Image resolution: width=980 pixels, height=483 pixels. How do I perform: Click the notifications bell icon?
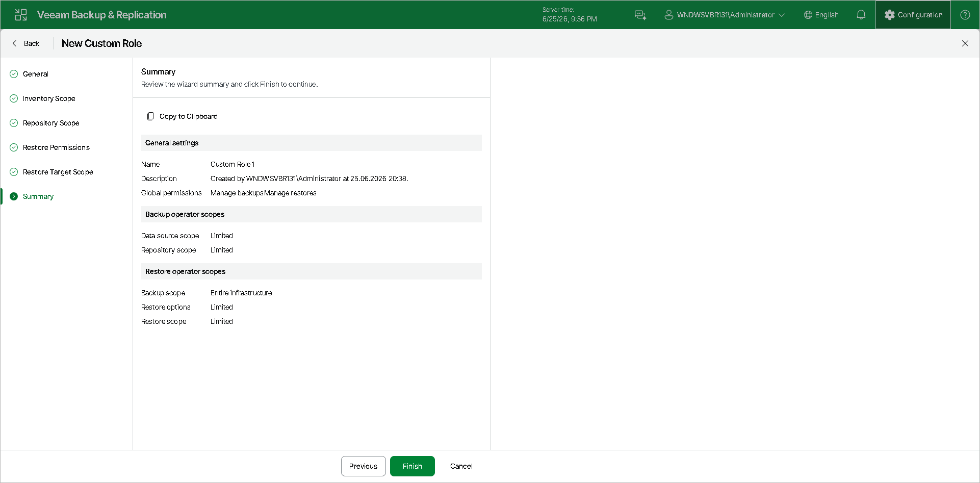(x=861, y=15)
